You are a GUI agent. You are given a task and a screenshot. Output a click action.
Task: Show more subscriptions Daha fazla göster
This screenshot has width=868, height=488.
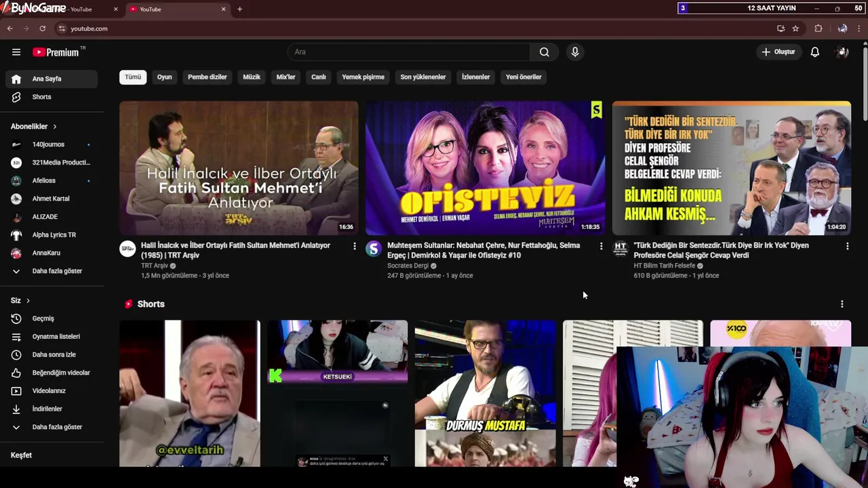pyautogui.click(x=52, y=271)
